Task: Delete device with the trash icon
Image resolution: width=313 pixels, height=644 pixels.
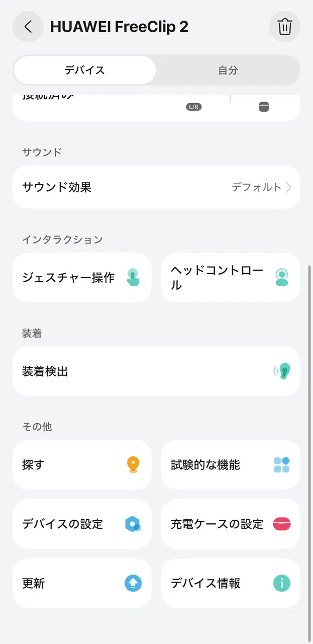Action: point(284,27)
